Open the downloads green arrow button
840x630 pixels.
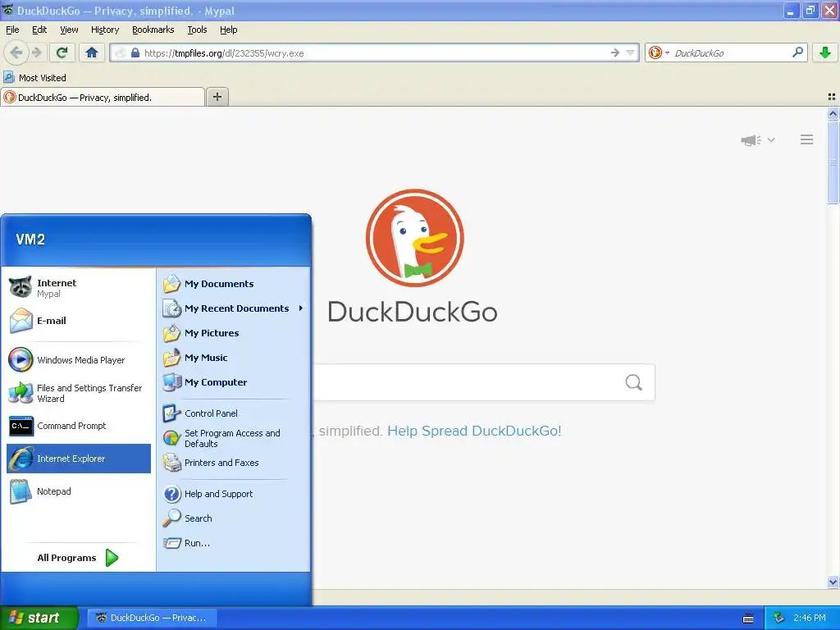[825, 52]
